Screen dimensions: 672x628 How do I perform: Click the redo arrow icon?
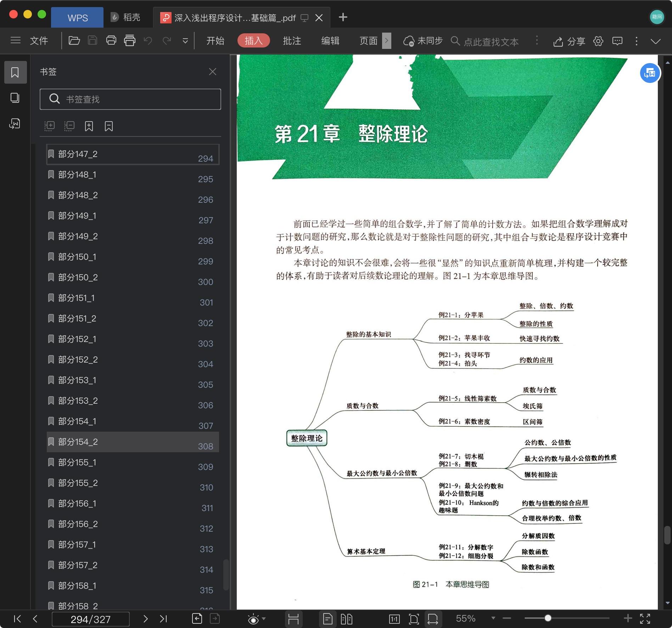167,41
